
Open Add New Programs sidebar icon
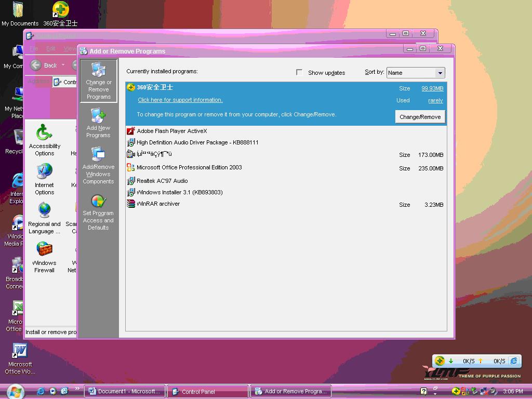pos(98,123)
